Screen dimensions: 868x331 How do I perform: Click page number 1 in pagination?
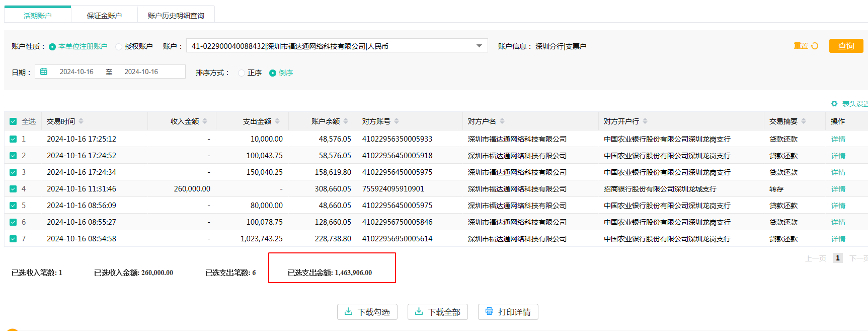tap(838, 258)
